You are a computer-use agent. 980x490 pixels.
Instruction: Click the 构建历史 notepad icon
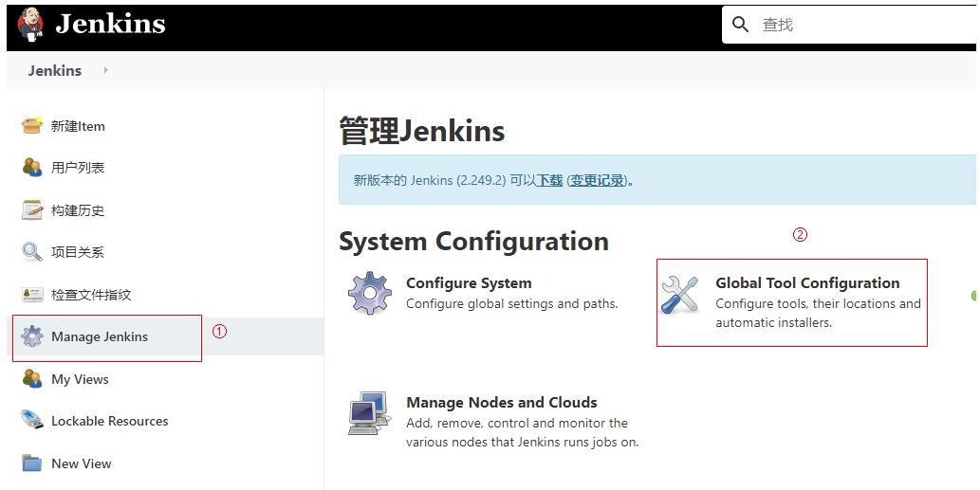pyautogui.click(x=32, y=209)
